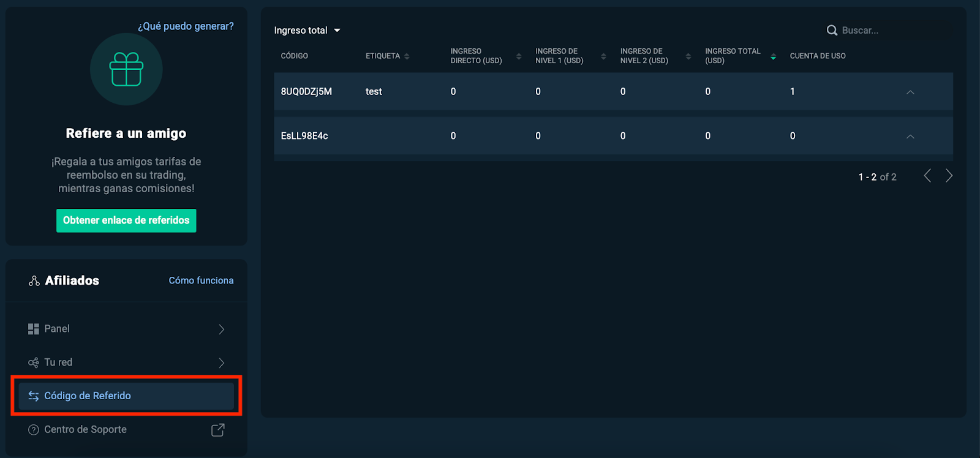The height and width of the screenshot is (458, 980).
Task: Sort by Ingreso Directo column arrows
Action: tap(519, 56)
